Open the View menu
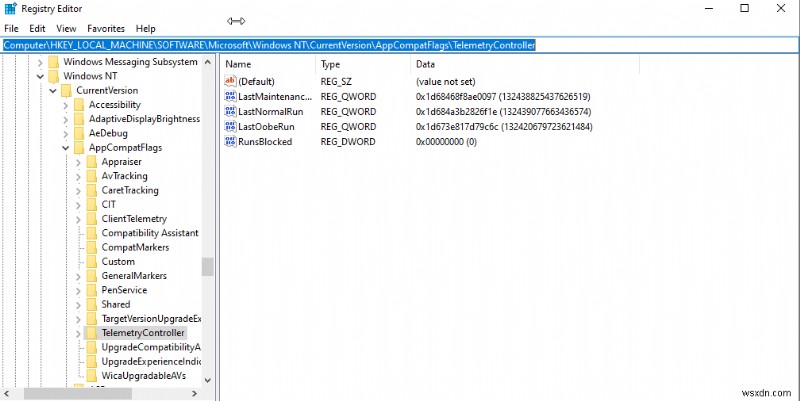The height and width of the screenshot is (401, 800). pos(66,29)
